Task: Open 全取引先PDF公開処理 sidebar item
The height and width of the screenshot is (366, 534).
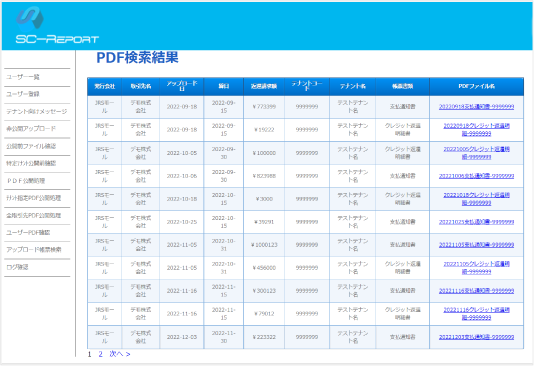Action: point(33,215)
